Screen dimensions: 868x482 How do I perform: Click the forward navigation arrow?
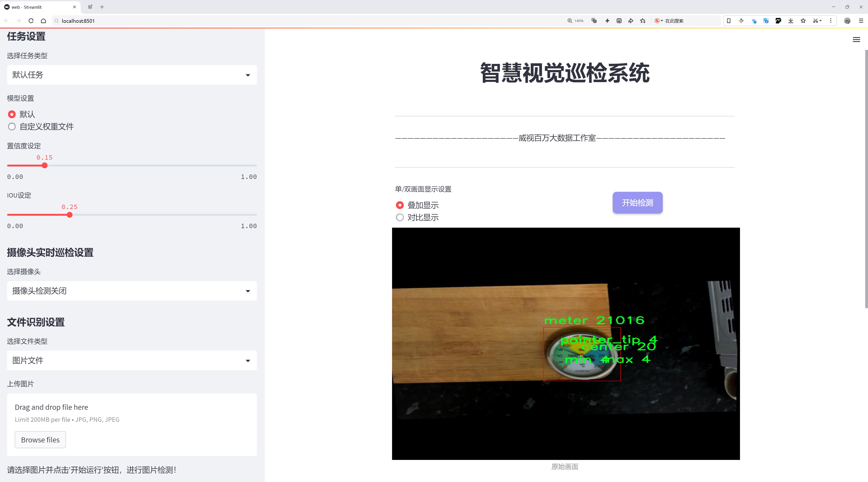pos(19,21)
